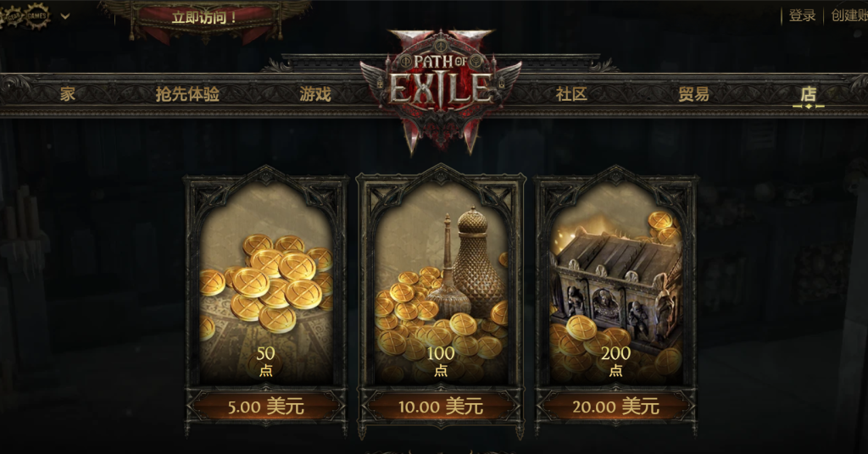Expand the chevron beside the GGG logo
The width and height of the screenshot is (868, 454).
click(x=65, y=16)
